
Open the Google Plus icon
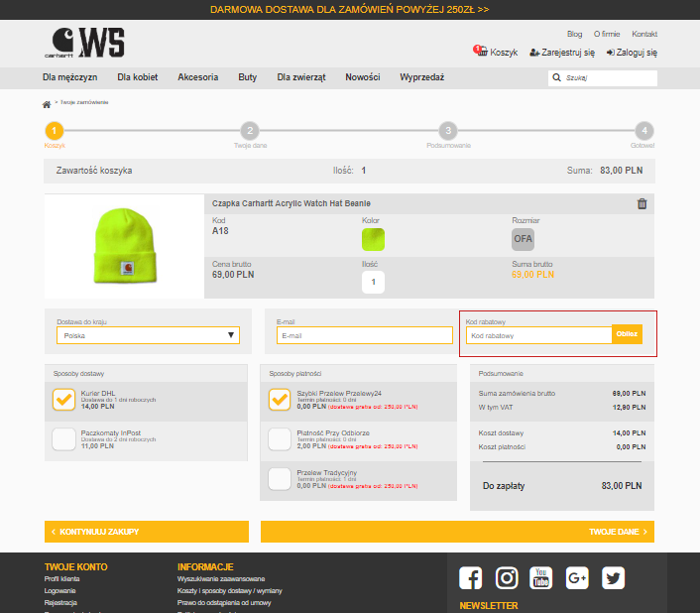577,577
